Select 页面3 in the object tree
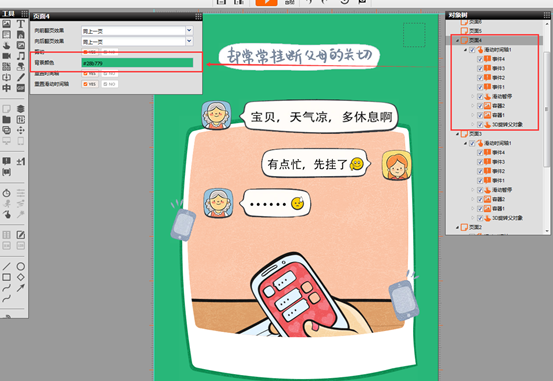The height and width of the screenshot is (381, 553). [x=475, y=134]
